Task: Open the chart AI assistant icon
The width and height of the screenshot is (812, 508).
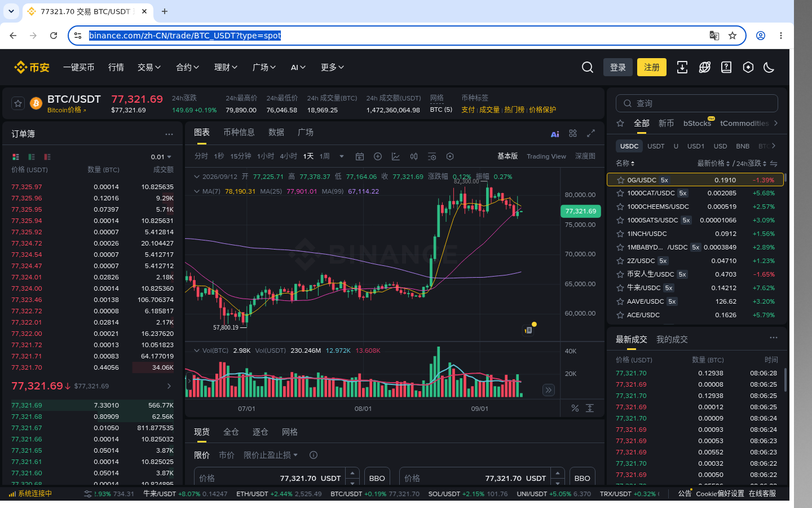Action: point(555,134)
